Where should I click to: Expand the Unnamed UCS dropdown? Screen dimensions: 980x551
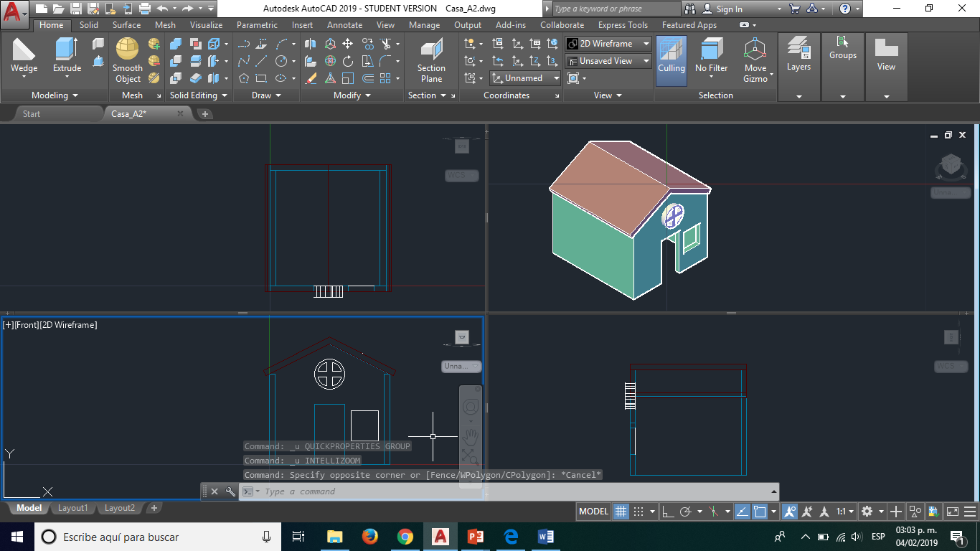pyautogui.click(x=526, y=78)
